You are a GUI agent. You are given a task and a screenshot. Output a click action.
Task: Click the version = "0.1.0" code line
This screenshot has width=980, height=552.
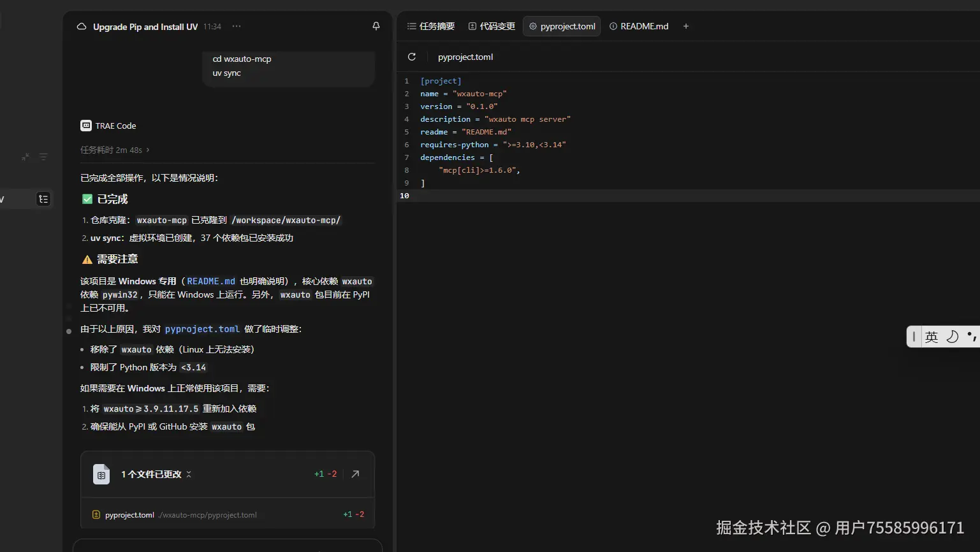point(459,106)
